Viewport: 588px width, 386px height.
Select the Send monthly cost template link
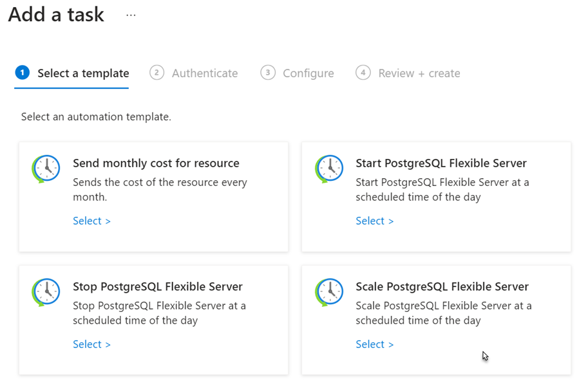pos(91,221)
